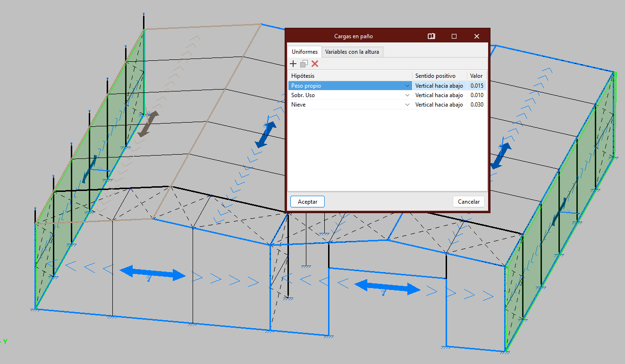
Task: Switch to the Uniformes tab
Action: point(304,52)
